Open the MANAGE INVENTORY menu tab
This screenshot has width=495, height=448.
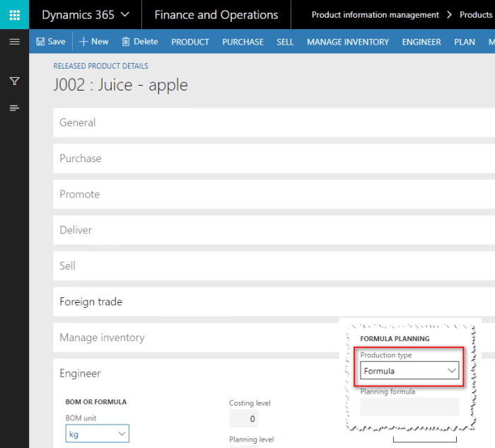[x=348, y=42]
